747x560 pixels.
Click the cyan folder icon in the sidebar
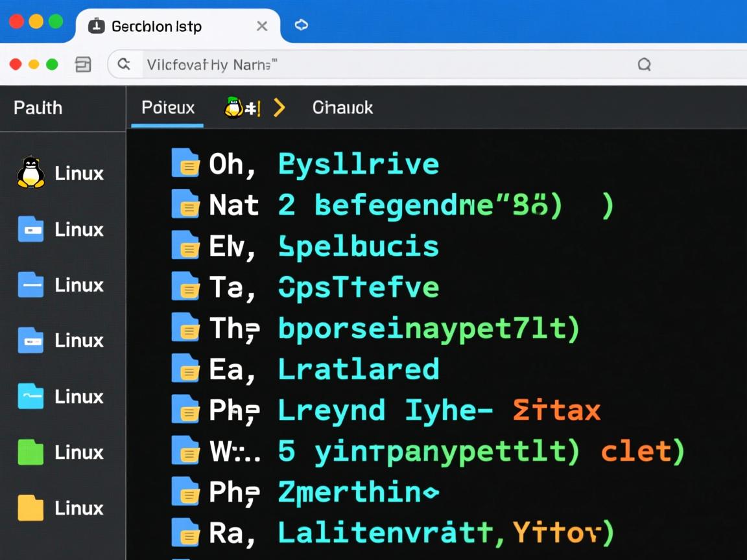(30, 396)
